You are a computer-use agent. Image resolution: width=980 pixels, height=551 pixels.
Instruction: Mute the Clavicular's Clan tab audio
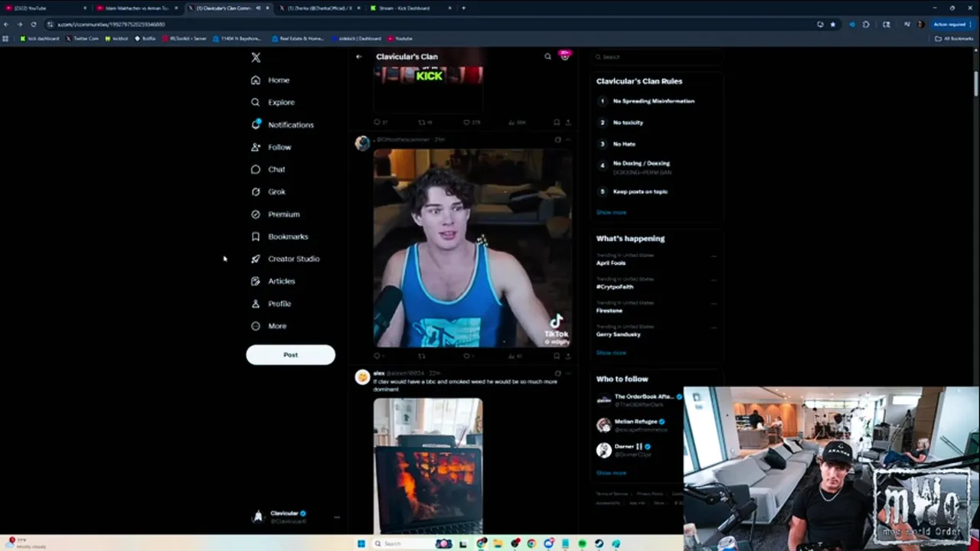[x=258, y=8]
